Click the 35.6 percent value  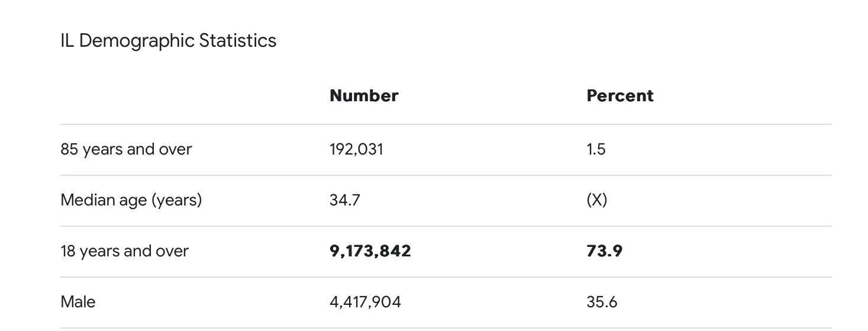coord(602,302)
